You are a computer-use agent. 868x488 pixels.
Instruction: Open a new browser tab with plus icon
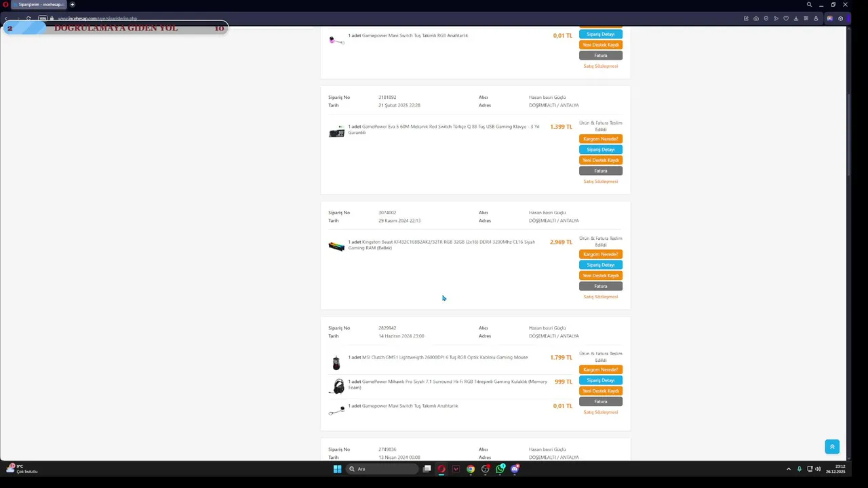[x=73, y=5]
